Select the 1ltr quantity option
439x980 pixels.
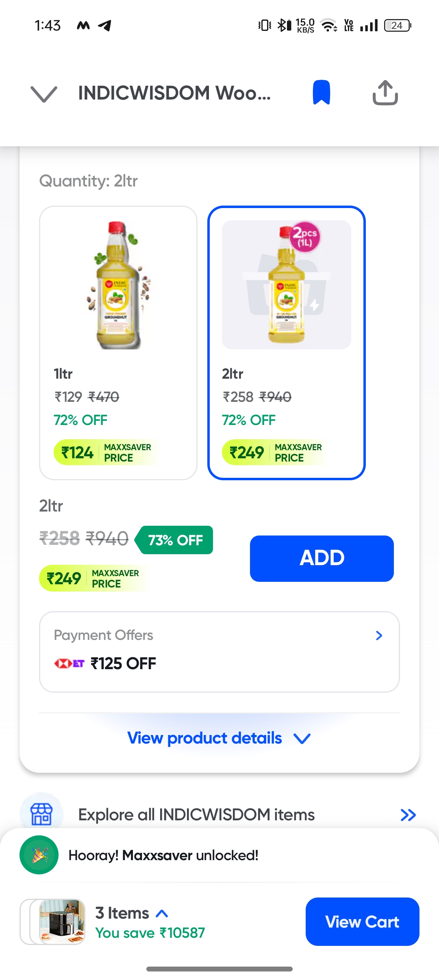point(118,343)
